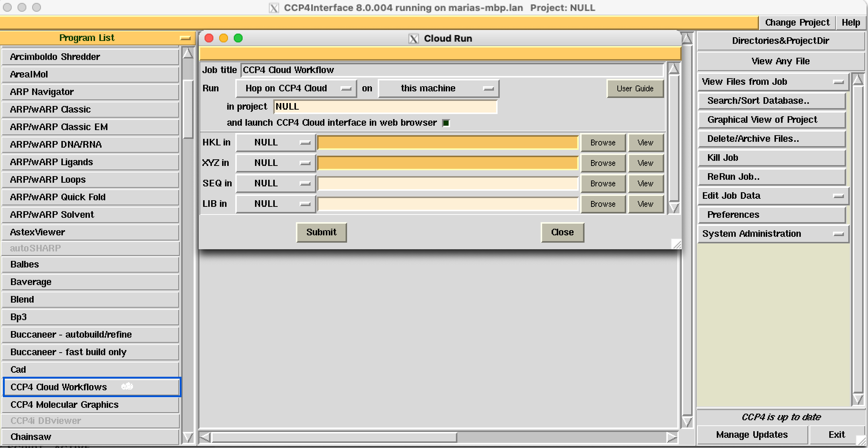Select Balbes from the program list

pos(90,264)
